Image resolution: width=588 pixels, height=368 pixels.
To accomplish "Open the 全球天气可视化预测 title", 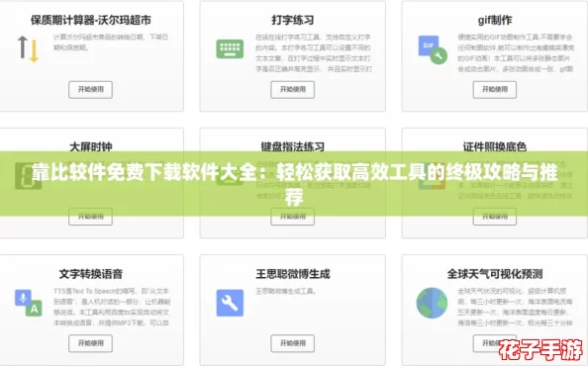I will [x=495, y=274].
